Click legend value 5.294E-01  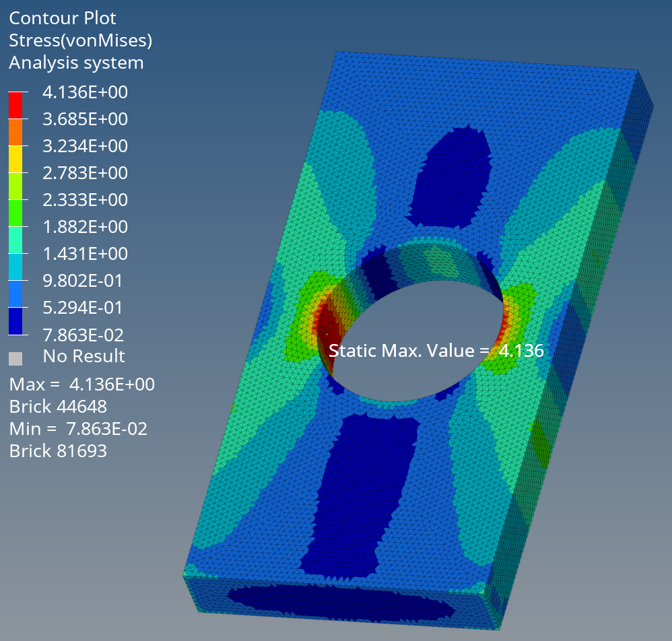pos(83,308)
